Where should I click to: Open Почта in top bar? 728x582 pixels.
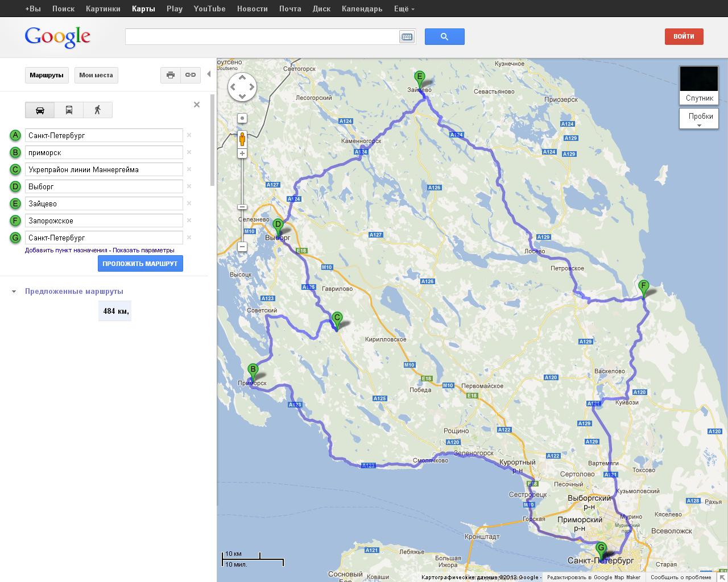click(290, 9)
